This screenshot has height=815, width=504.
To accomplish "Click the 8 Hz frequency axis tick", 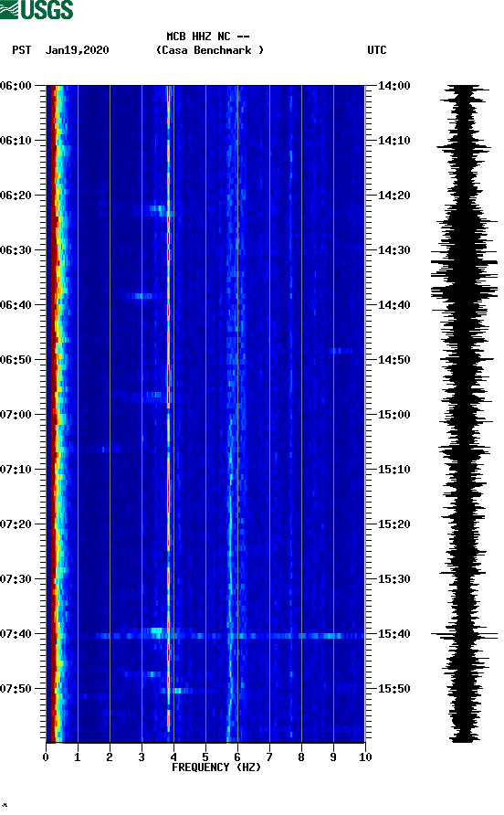I will pos(301,757).
